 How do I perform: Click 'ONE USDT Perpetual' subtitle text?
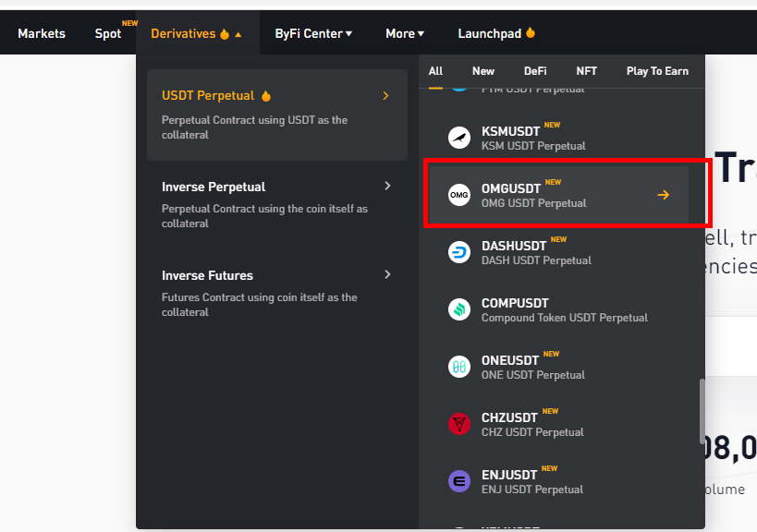(x=533, y=375)
